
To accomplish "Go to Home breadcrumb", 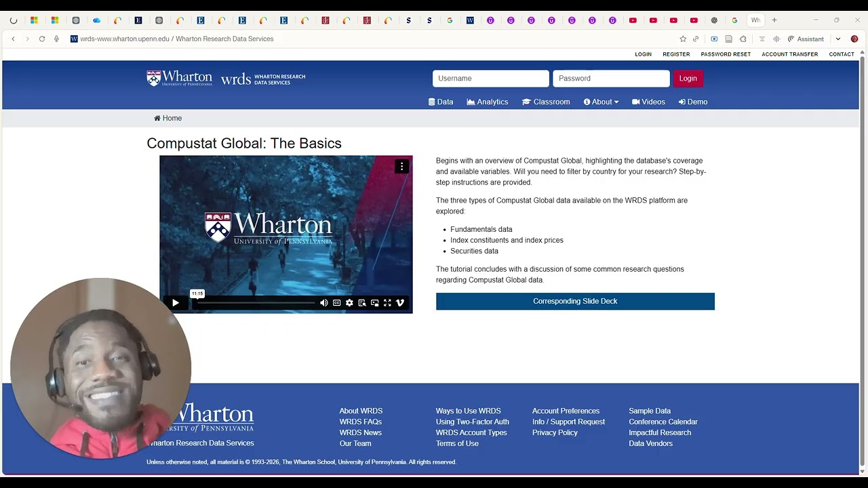I will pos(167,118).
